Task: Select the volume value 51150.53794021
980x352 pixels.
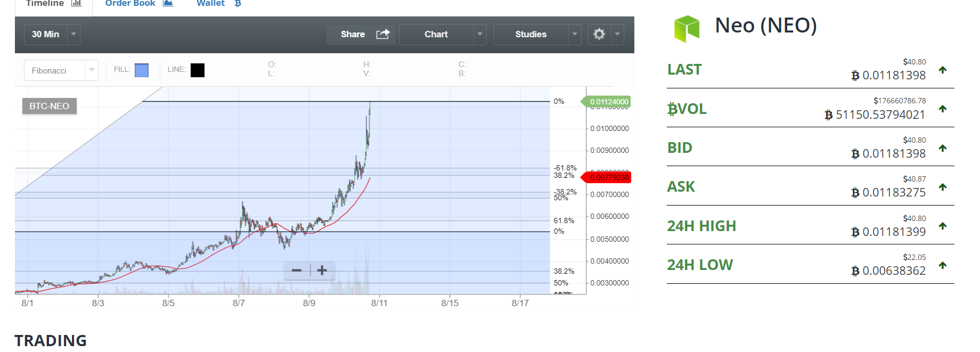Action: [880, 114]
